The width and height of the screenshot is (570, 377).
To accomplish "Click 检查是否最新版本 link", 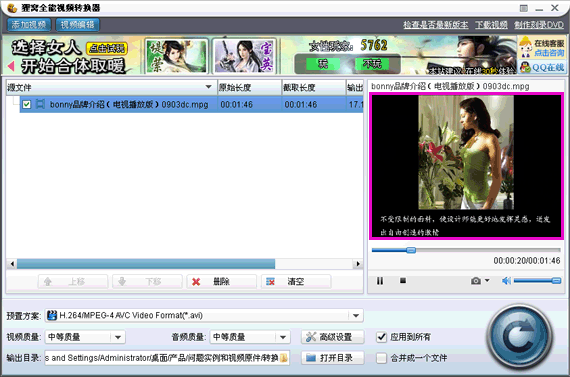I will [x=435, y=25].
